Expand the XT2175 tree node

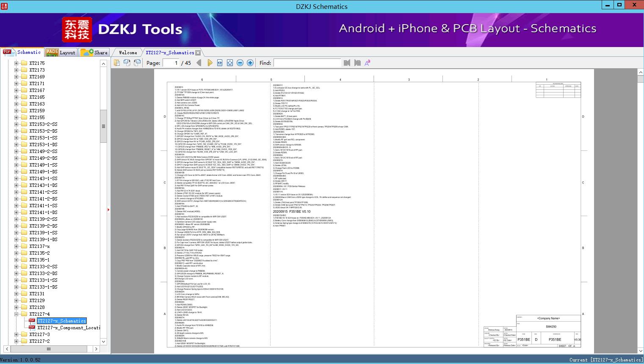16,63
